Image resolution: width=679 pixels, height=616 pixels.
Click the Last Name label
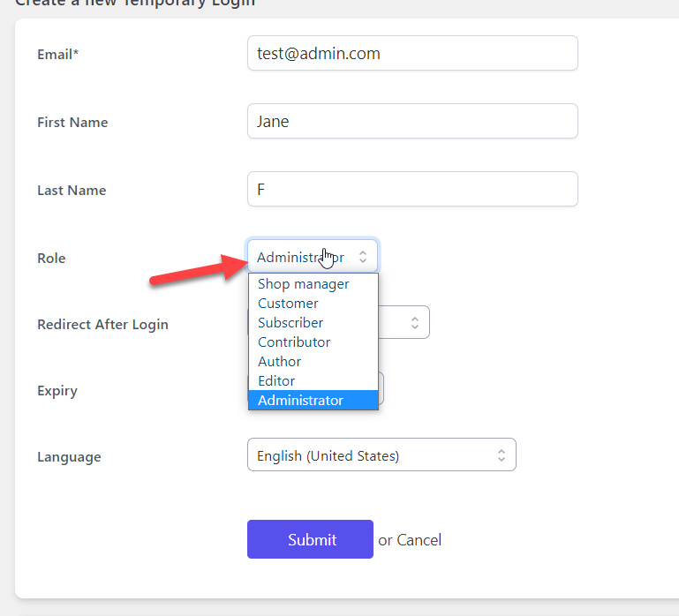[x=72, y=191]
